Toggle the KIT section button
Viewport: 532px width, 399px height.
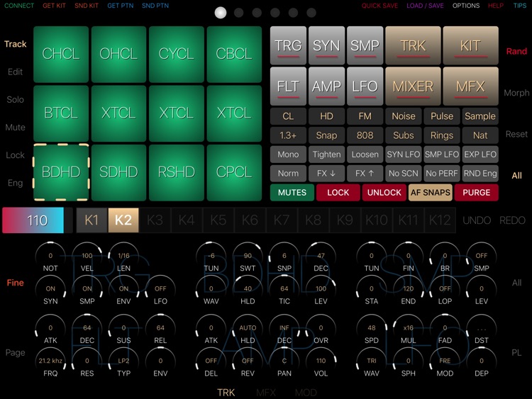pyautogui.click(x=470, y=45)
